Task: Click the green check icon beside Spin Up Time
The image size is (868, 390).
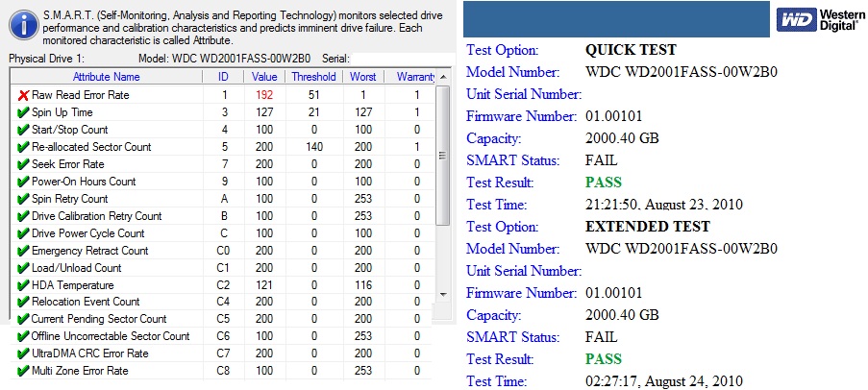Action: point(23,112)
